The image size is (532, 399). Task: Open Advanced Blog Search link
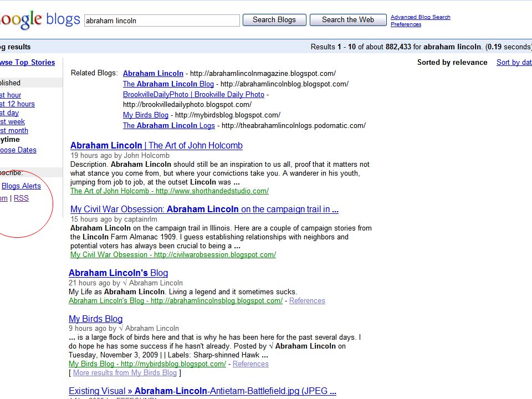coord(421,17)
